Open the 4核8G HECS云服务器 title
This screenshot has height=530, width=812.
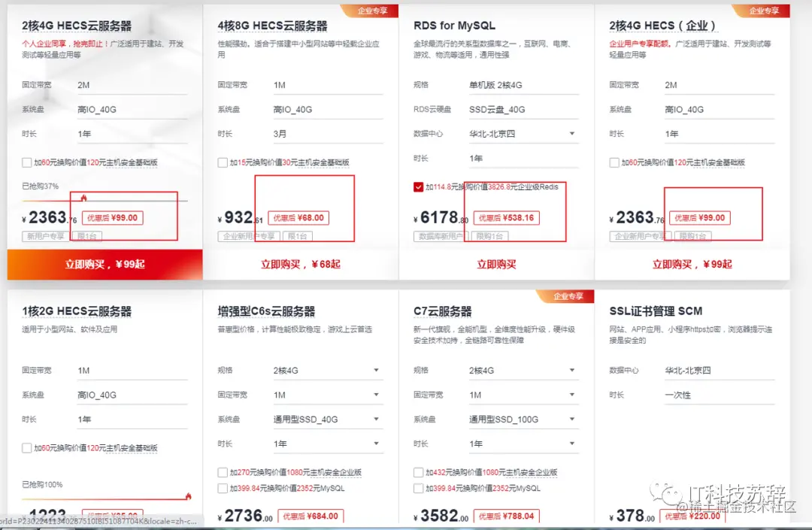pos(272,26)
